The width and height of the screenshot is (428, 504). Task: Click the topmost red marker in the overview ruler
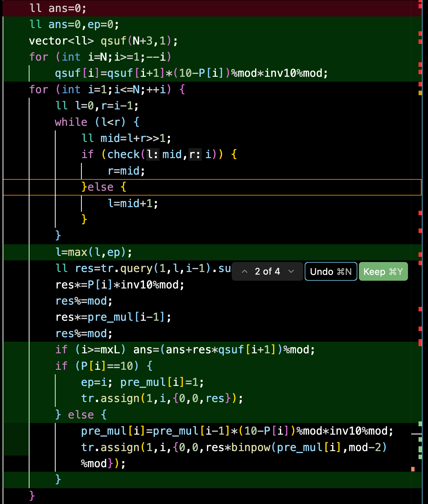[x=420, y=6]
